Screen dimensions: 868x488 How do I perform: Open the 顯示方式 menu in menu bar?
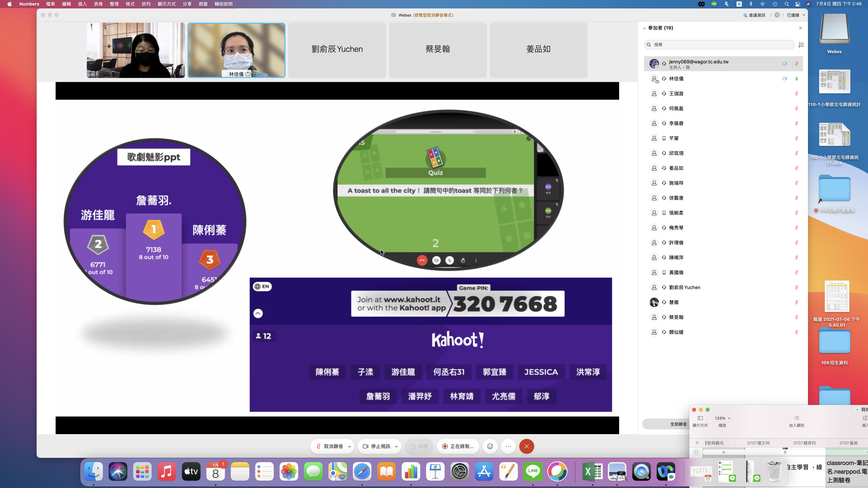coord(166,4)
